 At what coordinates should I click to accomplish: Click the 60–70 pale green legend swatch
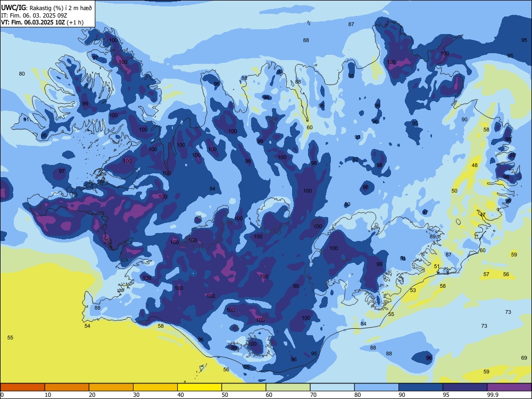coord(288,387)
